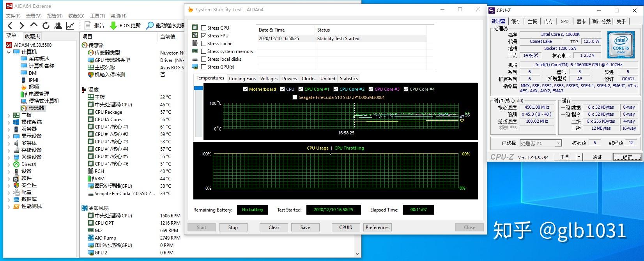644x261 pixels.
Task: Click the AIDA64 forward navigation arrow
Action: [x=22, y=26]
